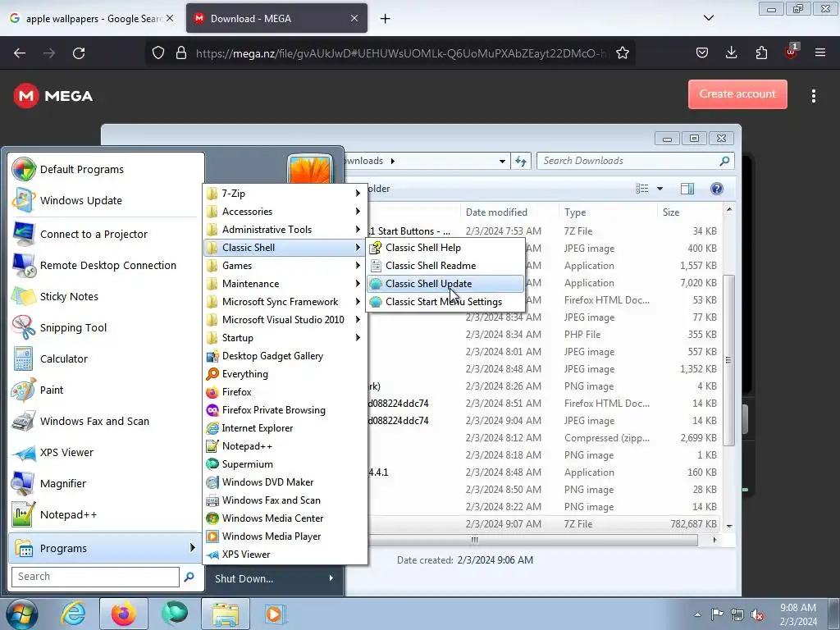Open Internet Explorer on the taskbar
This screenshot has height=630, width=840.
pyautogui.click(x=73, y=614)
